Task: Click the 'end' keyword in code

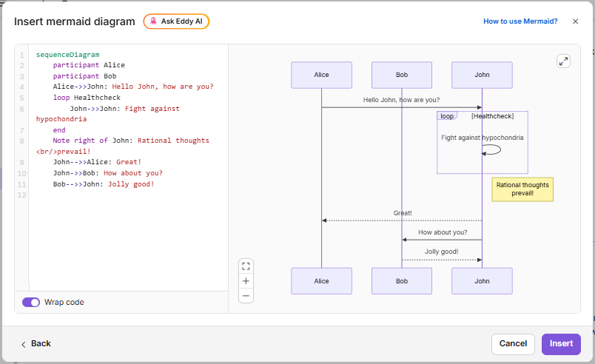Action: (x=59, y=130)
